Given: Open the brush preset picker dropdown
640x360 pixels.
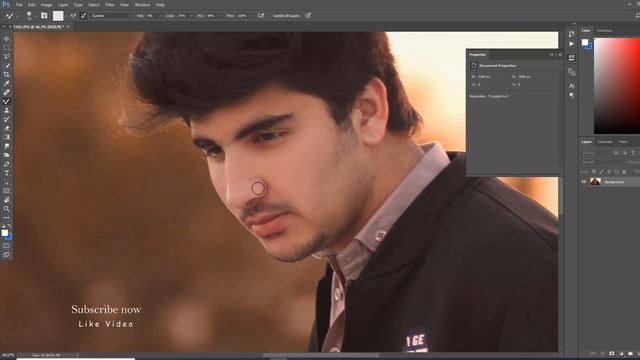Looking at the screenshot, I should [35, 16].
